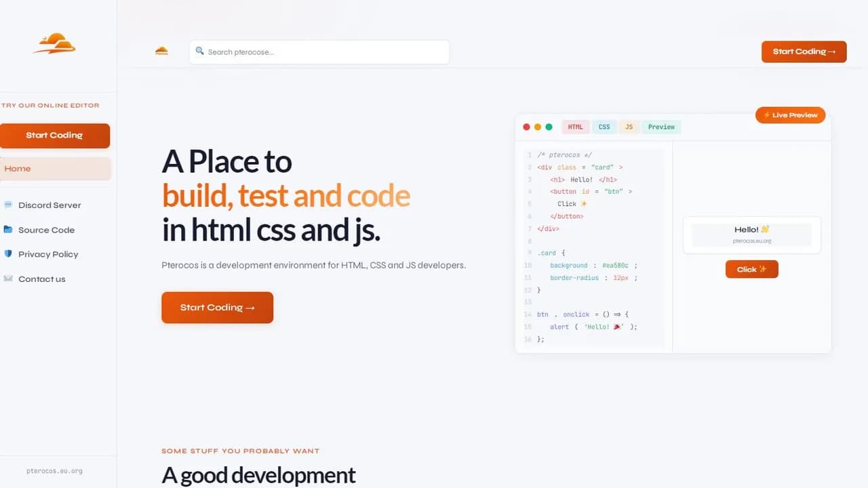
Task: Click the Contact us envelope icon
Action: pos(8,279)
